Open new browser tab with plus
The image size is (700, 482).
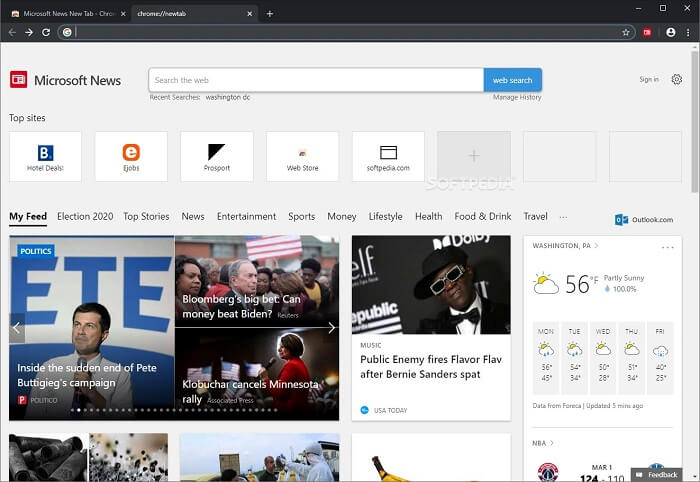point(270,14)
